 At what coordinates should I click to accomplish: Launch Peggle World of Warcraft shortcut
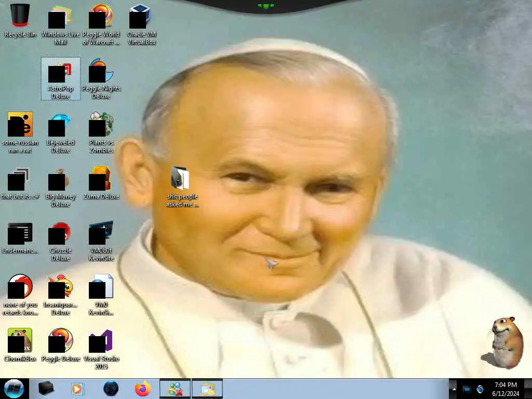101,24
